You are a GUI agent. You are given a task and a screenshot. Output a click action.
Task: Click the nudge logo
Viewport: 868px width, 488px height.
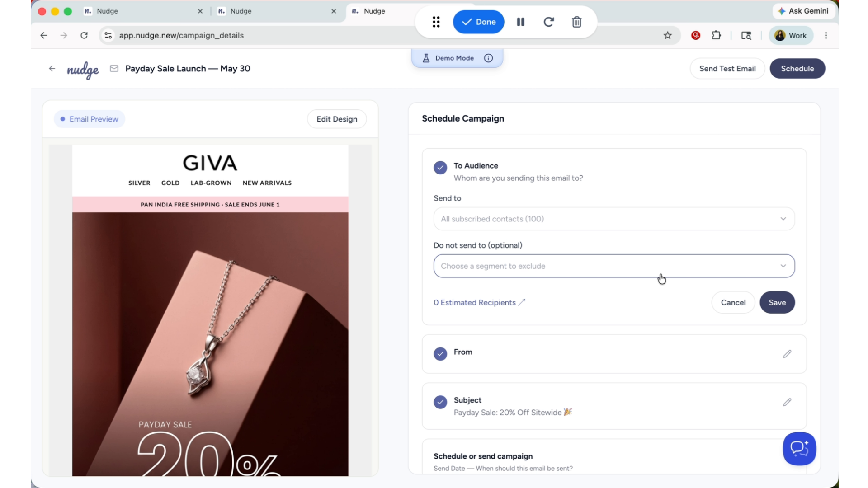(83, 70)
